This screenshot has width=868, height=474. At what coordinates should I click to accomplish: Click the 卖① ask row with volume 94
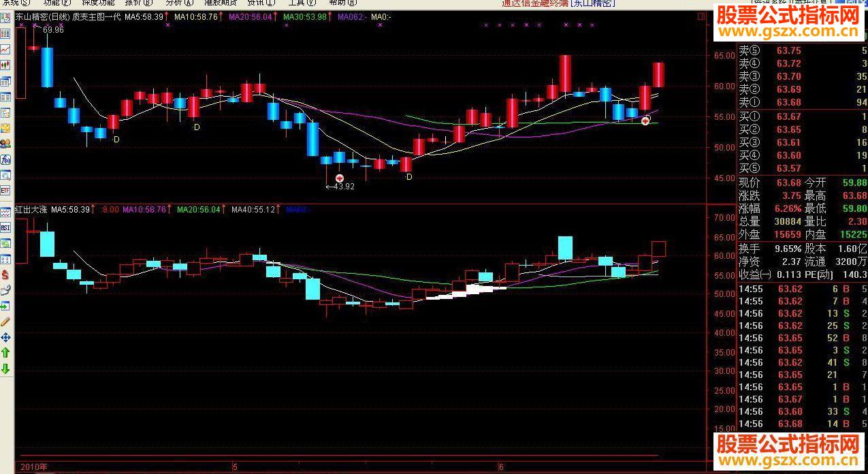click(x=803, y=102)
